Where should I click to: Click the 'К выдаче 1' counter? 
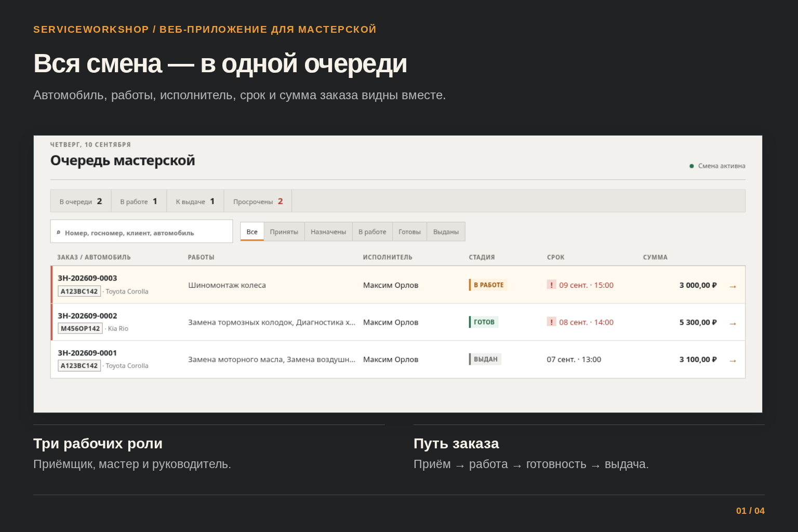[195, 201]
